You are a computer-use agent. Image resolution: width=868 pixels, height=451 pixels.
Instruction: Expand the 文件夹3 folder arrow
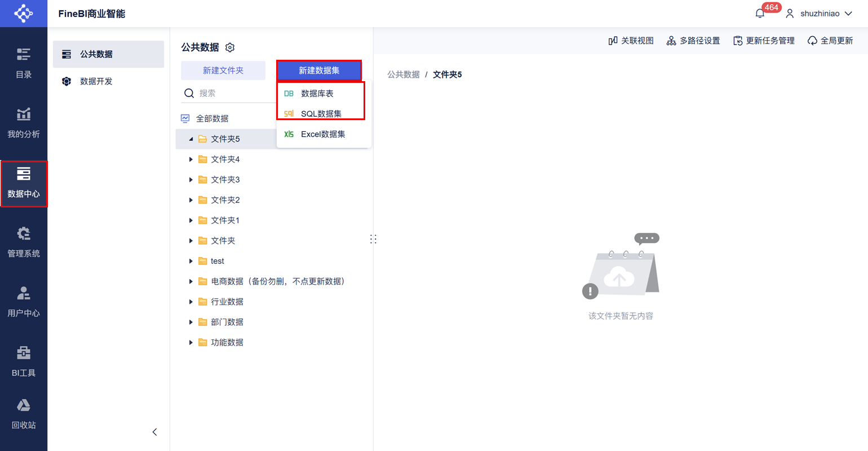(191, 180)
